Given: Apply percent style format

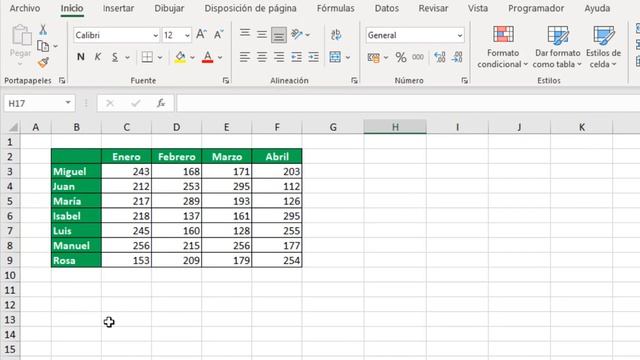Looking at the screenshot, I should [401, 58].
